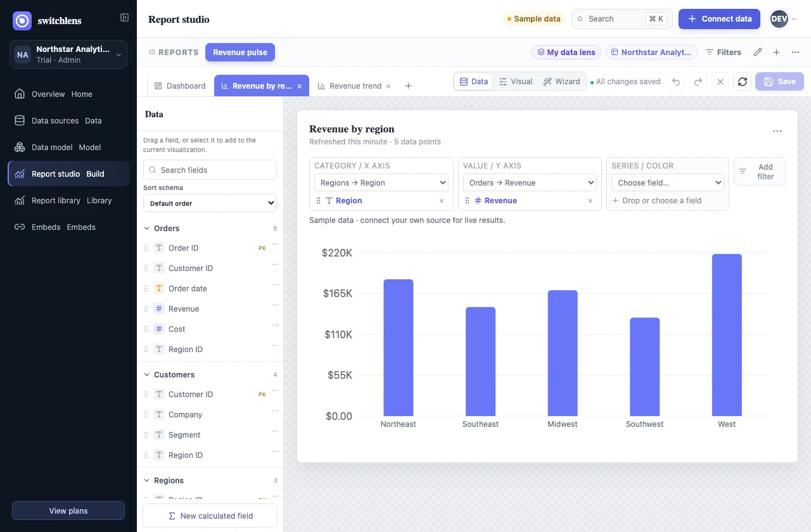Screen dimensions: 811x532
Task: Open the more options menu beside Filters
Action: 796,53
